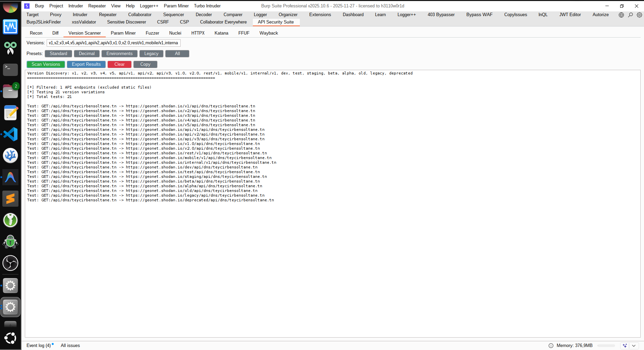Switch to the Nuclei sub-tab
This screenshot has width=644, height=350.
coord(175,33)
